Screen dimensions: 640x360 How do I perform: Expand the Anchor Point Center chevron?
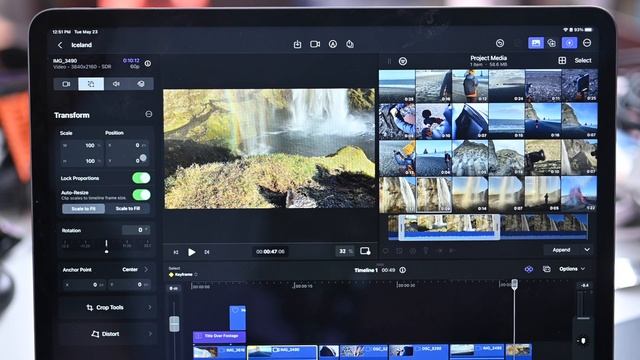point(146,269)
